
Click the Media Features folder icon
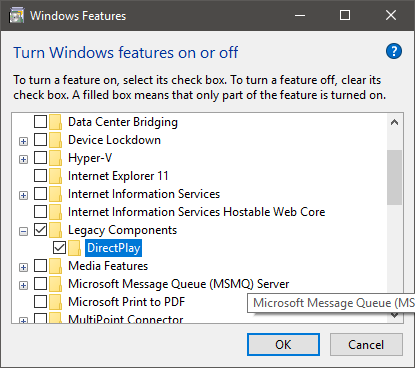(x=55, y=266)
